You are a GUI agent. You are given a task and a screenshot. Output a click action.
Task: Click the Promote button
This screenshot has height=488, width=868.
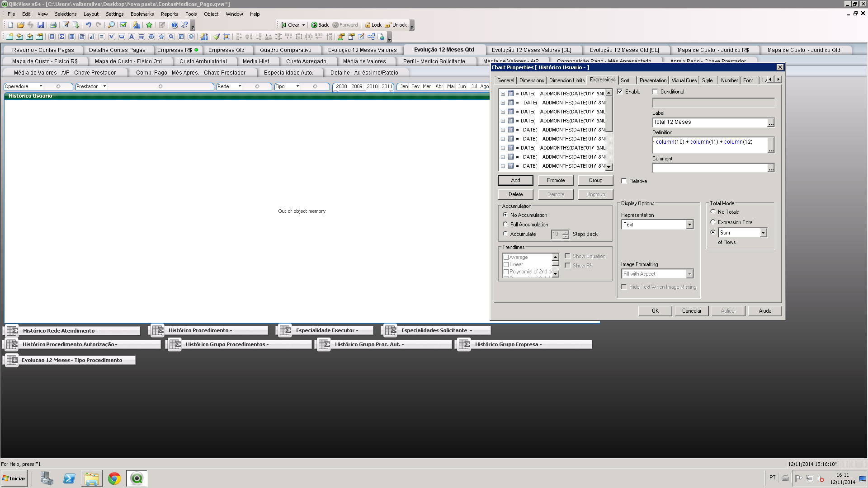(x=556, y=180)
